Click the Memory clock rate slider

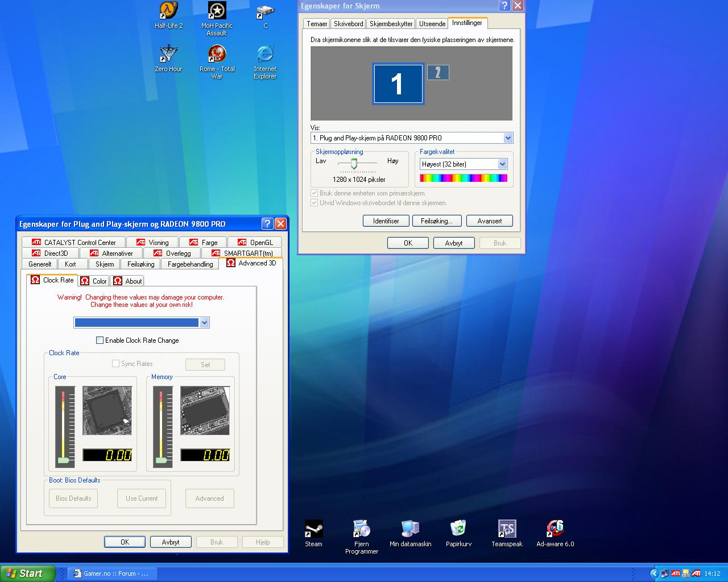pyautogui.click(x=162, y=460)
